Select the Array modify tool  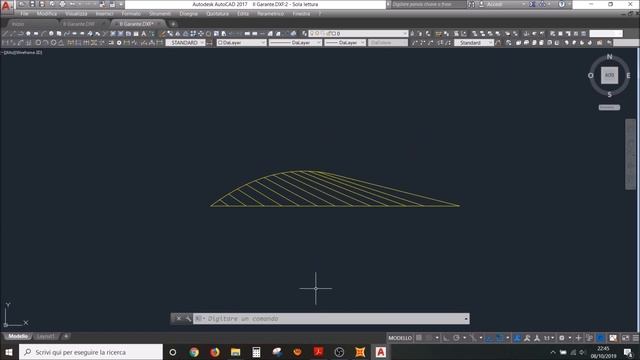point(193,33)
